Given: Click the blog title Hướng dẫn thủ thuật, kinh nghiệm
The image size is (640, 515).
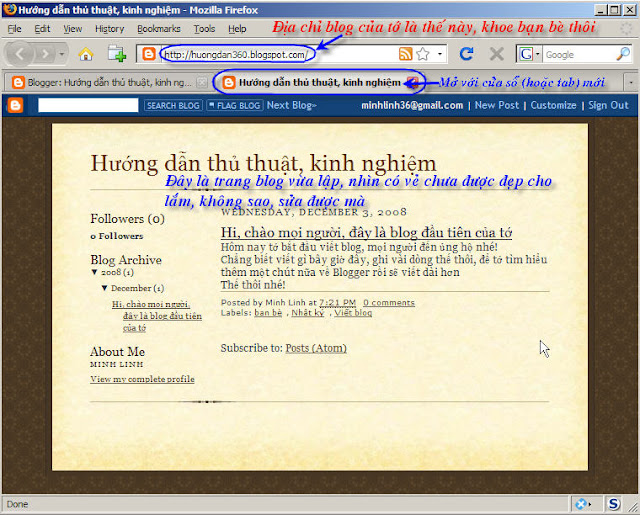Looking at the screenshot, I should tap(263, 163).
